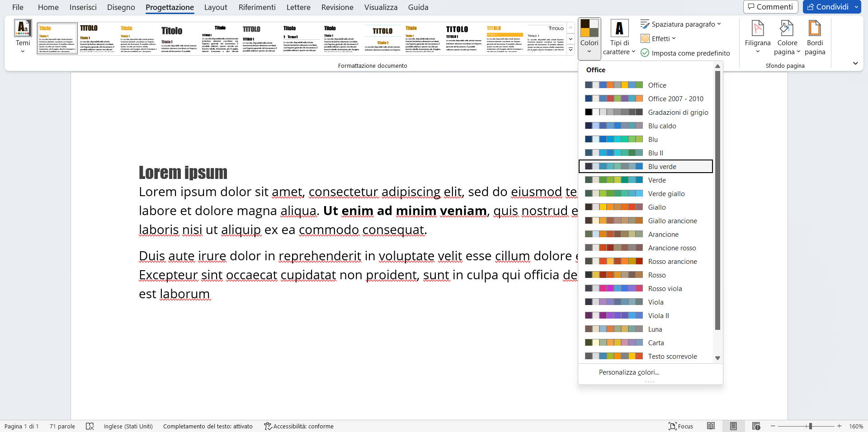
Task: Open the Revisione tab
Action: point(337,7)
